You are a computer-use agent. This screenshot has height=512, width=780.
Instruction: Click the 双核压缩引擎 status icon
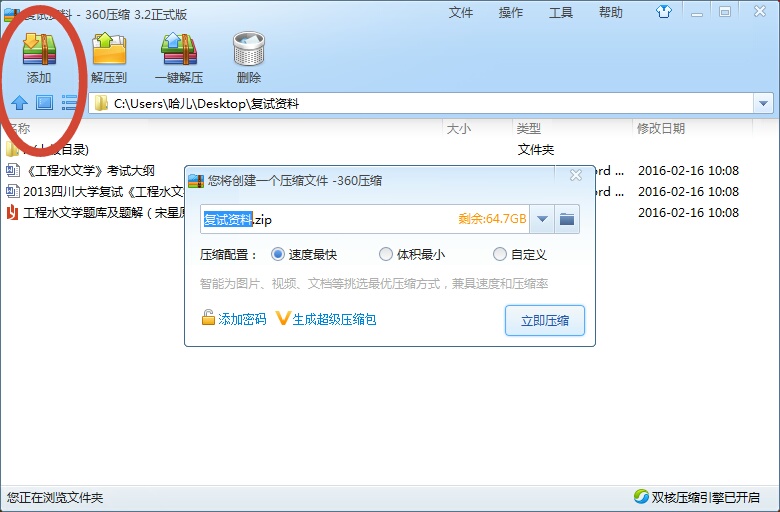[641, 496]
